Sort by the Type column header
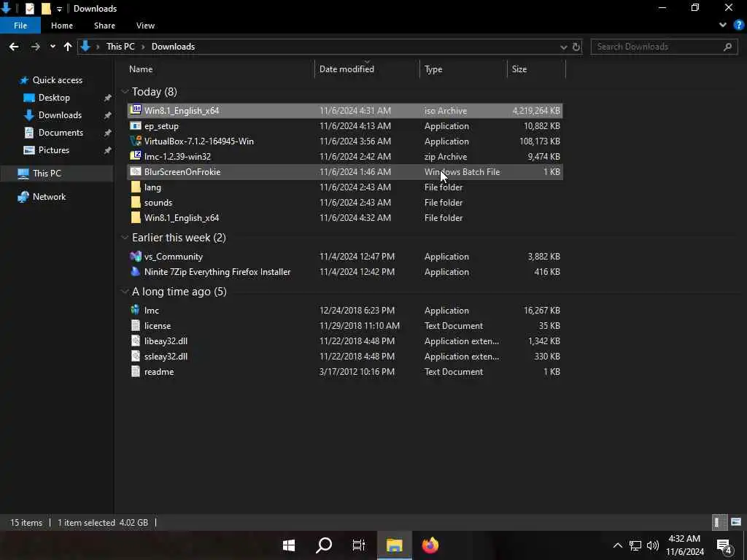Screen dimensions: 747x560 point(463,69)
